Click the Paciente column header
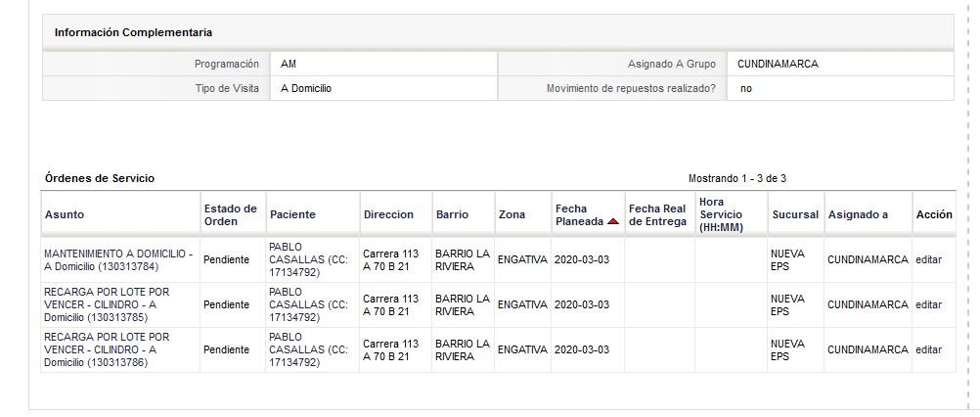 (x=292, y=214)
